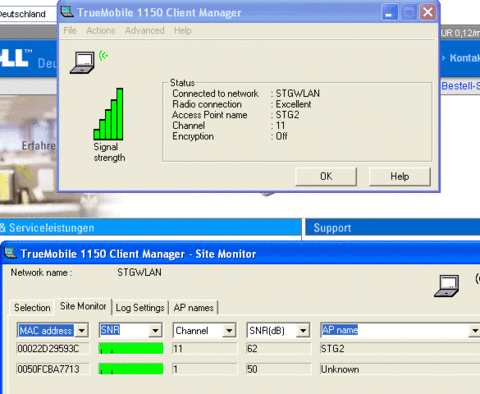
Task: Switch to the Site Monitor tab
Action: tap(83, 306)
